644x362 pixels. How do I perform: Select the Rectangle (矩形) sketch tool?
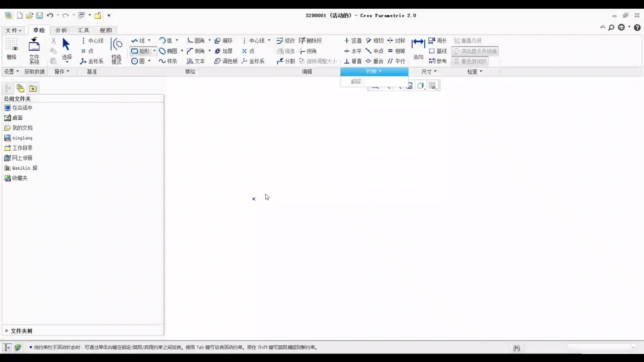click(141, 51)
